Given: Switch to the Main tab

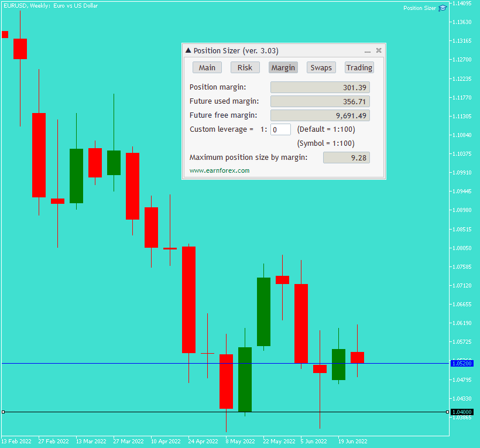Looking at the screenshot, I should (207, 67).
